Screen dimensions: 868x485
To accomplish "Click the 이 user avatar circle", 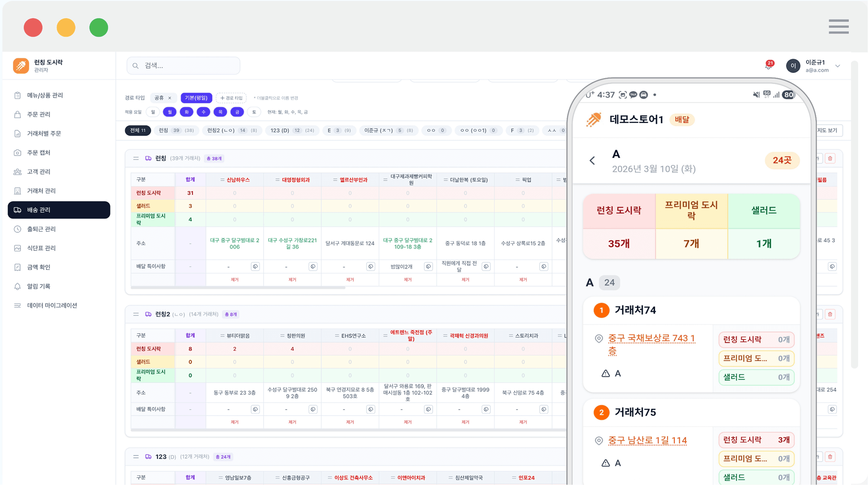I will pyautogui.click(x=793, y=66).
